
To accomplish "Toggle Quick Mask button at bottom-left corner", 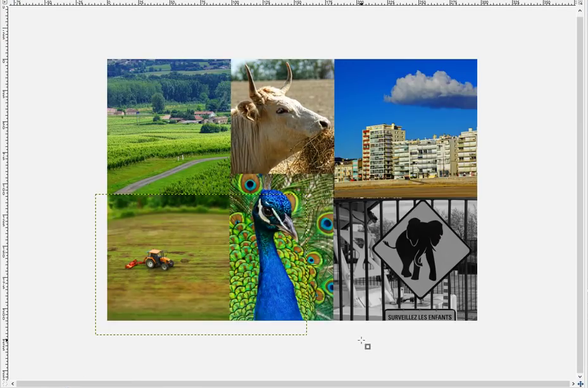I will tap(4, 384).
